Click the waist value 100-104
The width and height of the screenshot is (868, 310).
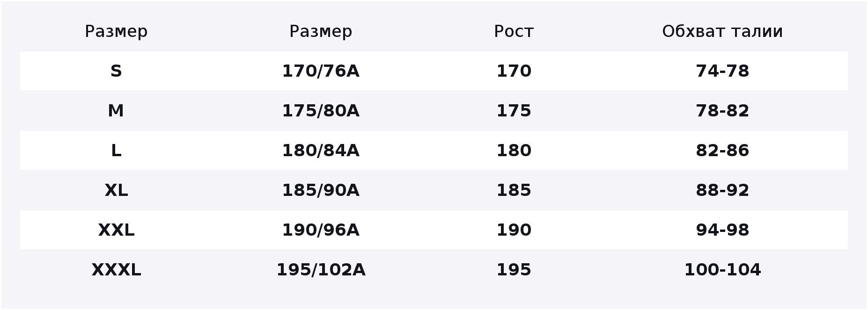(722, 270)
